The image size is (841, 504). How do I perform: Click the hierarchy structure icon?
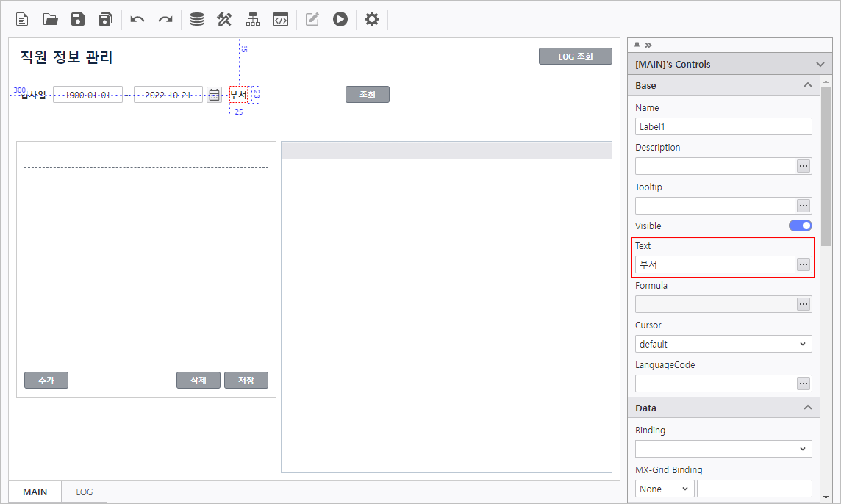[253, 20]
